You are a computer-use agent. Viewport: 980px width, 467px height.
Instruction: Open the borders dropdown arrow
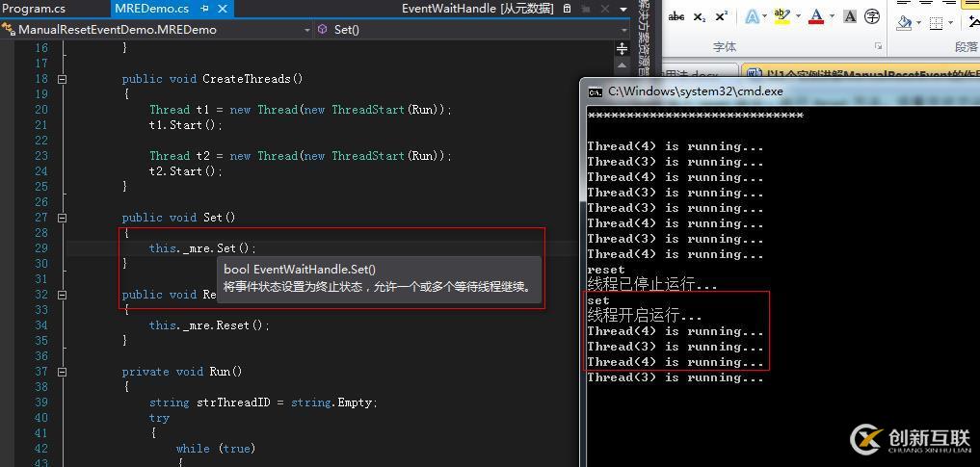[950, 24]
